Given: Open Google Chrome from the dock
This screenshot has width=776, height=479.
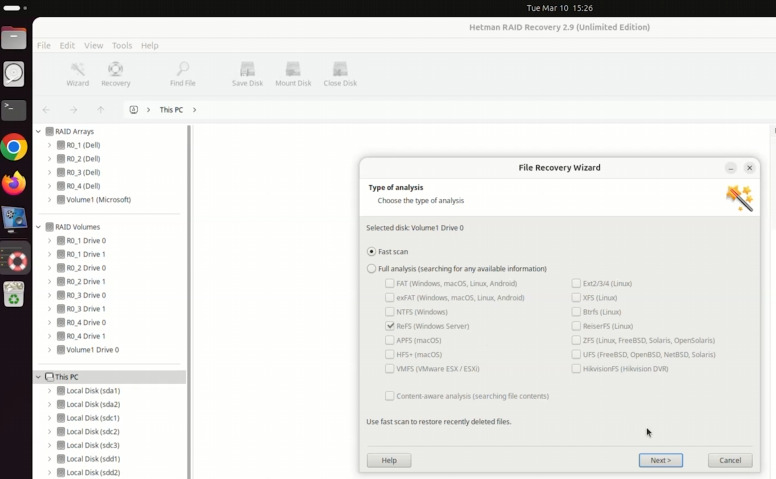Looking at the screenshot, I should pos(14,147).
